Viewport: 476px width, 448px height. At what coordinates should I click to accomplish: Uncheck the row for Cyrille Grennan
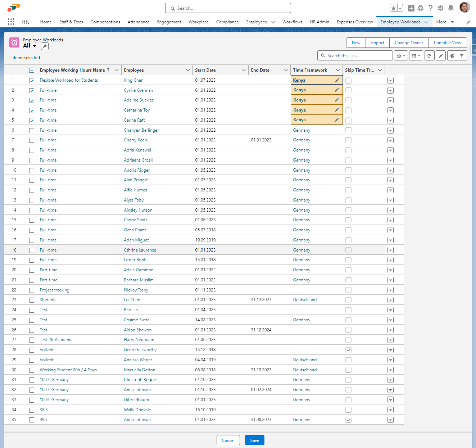click(32, 91)
